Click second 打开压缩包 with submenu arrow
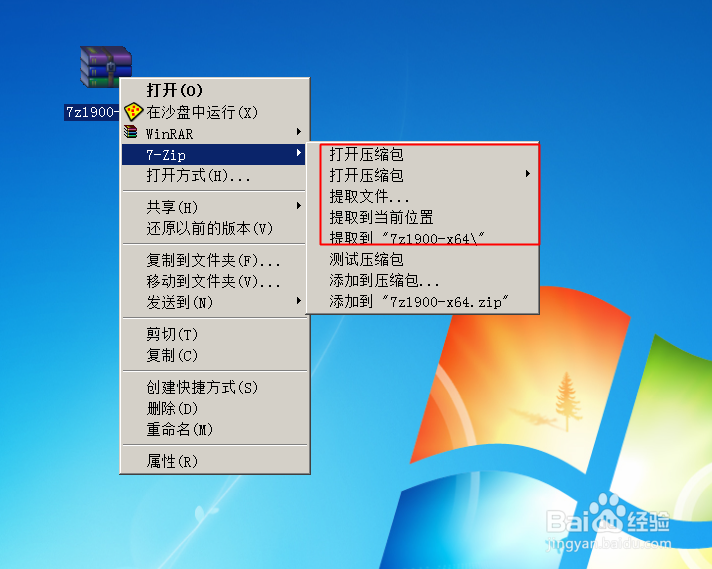The height and width of the screenshot is (569, 712). click(422, 175)
